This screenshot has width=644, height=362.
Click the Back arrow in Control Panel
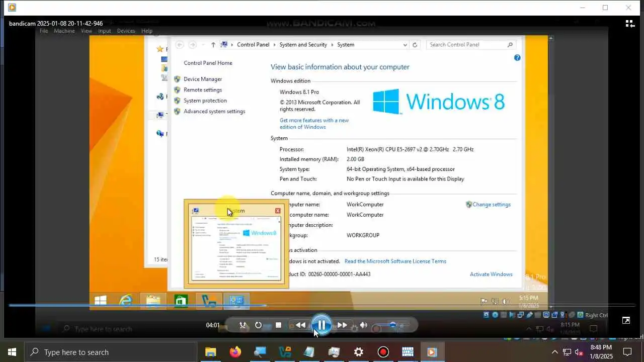179,45
